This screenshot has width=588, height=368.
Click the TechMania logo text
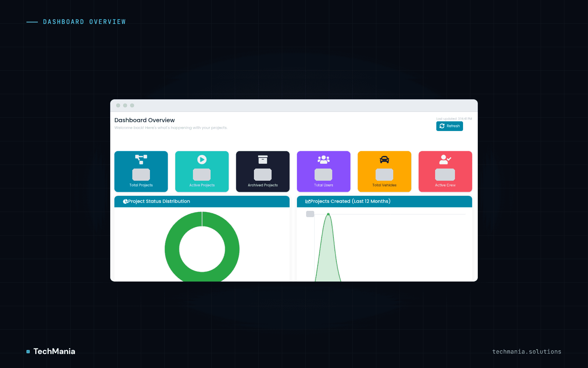click(x=54, y=351)
